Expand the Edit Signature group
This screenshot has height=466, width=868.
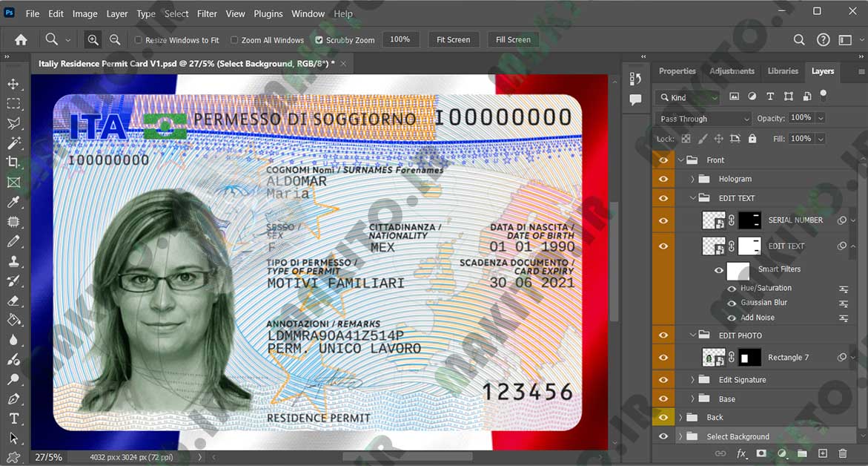coord(692,380)
